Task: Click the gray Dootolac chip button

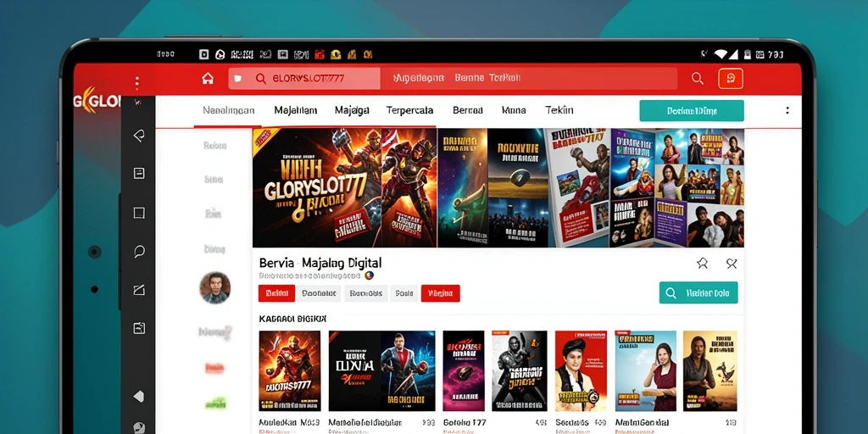Action: tap(320, 293)
